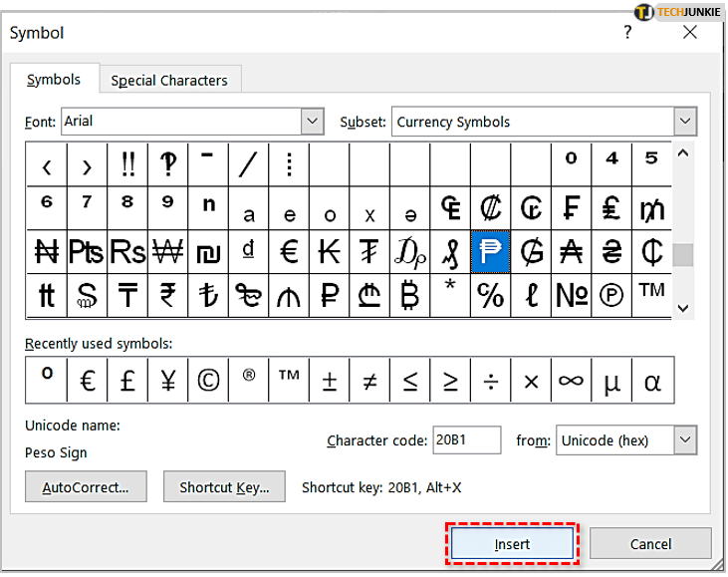Select the Euro sign in symbol grid

289,251
